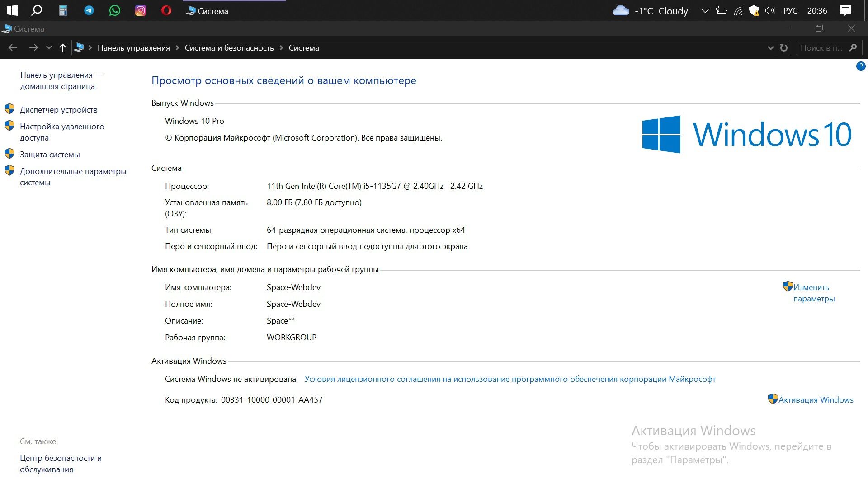Select the Windows 10 Pro edition text
This screenshot has width=868, height=488.
(194, 121)
